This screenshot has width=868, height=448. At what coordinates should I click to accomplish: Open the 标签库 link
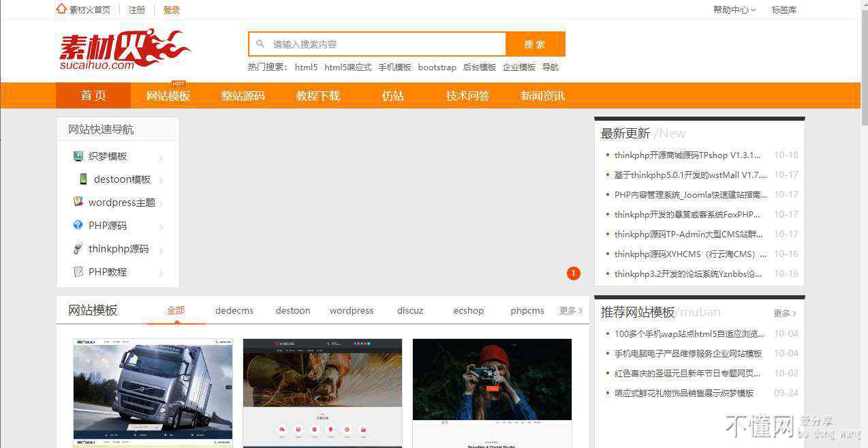[x=784, y=10]
